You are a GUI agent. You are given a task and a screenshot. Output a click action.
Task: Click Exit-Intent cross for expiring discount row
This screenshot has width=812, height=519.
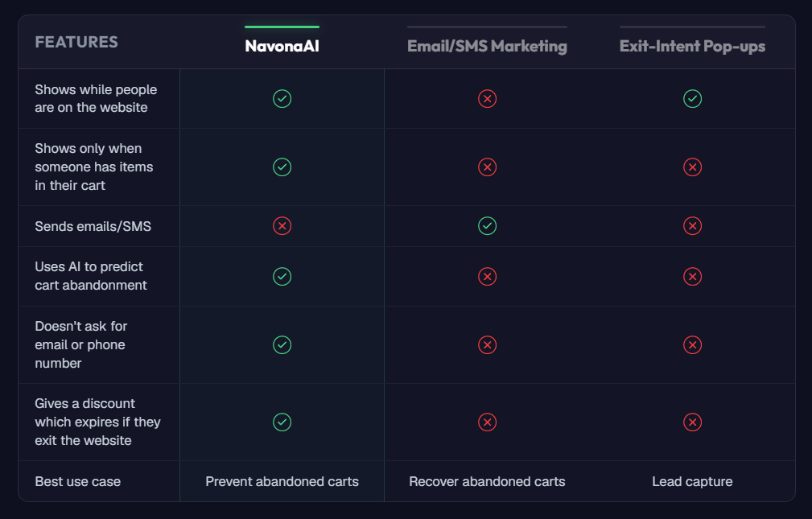(x=692, y=422)
